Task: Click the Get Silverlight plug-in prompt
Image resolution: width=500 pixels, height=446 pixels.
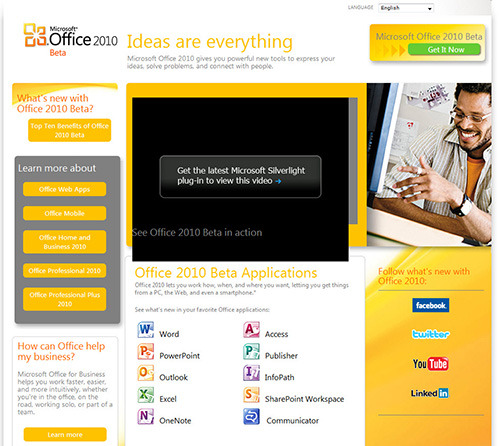Action: 240,177
